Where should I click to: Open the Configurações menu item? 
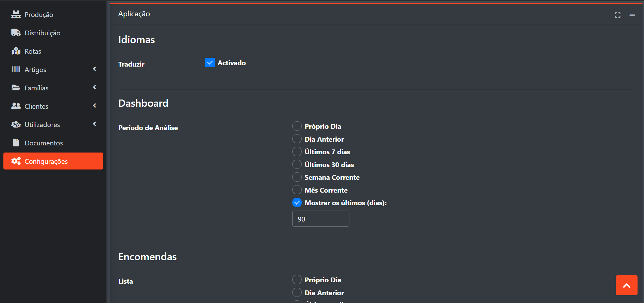pyautogui.click(x=53, y=161)
